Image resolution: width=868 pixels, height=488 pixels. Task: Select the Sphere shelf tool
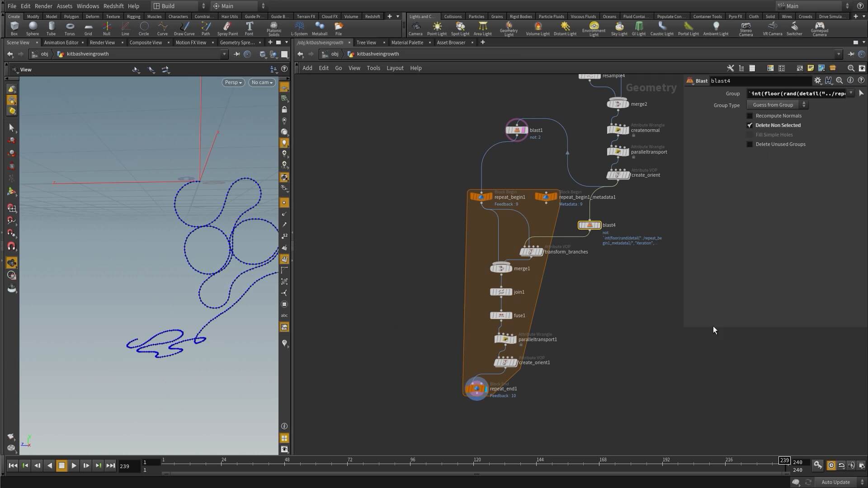point(33,28)
